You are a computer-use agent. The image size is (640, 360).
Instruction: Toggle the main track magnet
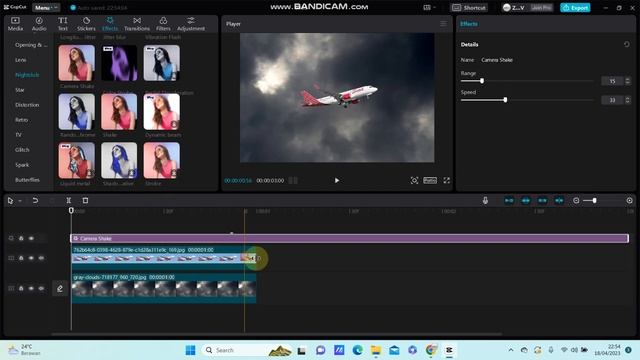[x=509, y=200]
